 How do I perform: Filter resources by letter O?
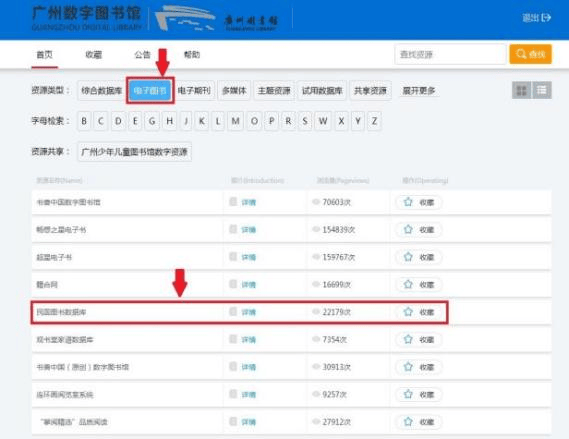coord(254,121)
